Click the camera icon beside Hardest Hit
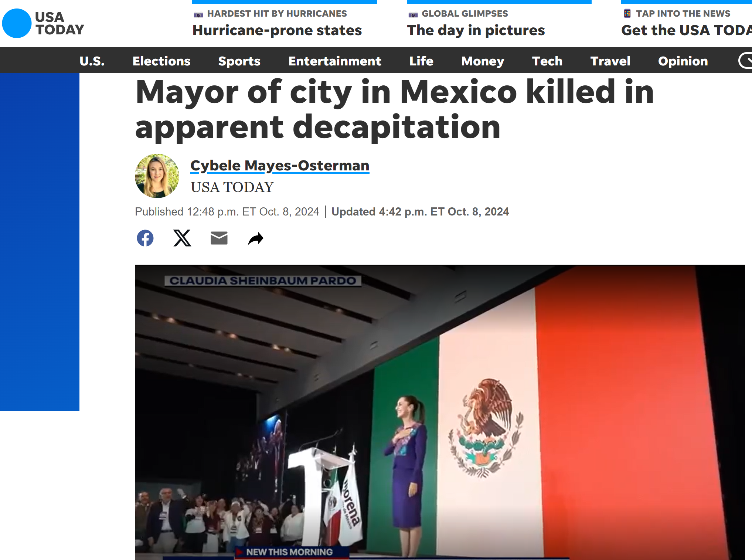The height and width of the screenshot is (560, 752). 198,14
